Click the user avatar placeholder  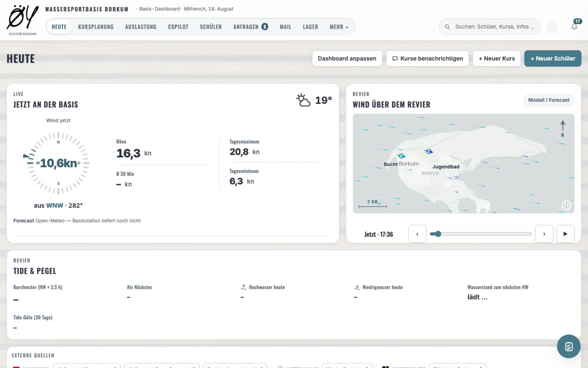pos(552,27)
